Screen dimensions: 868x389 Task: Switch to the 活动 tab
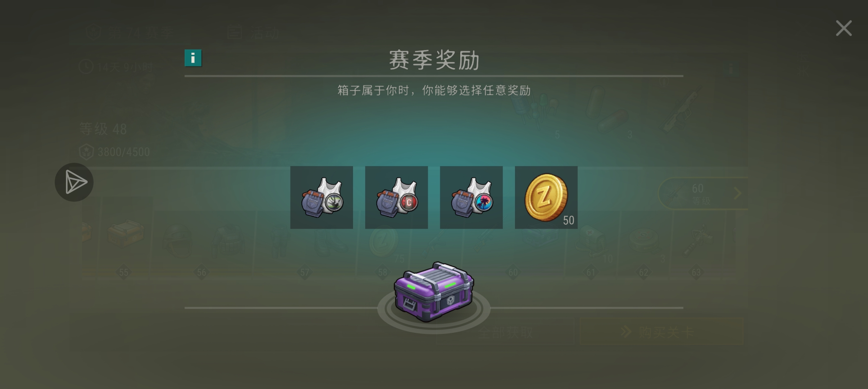[x=254, y=33]
